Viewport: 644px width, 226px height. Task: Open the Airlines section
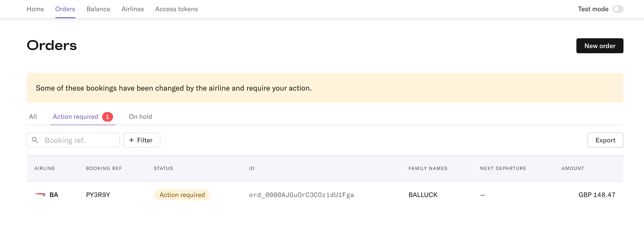coord(133,9)
